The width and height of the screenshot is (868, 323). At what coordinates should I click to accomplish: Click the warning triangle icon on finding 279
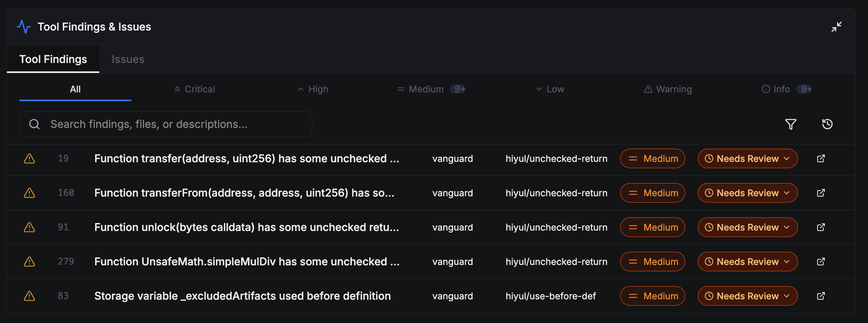pyautogui.click(x=29, y=262)
